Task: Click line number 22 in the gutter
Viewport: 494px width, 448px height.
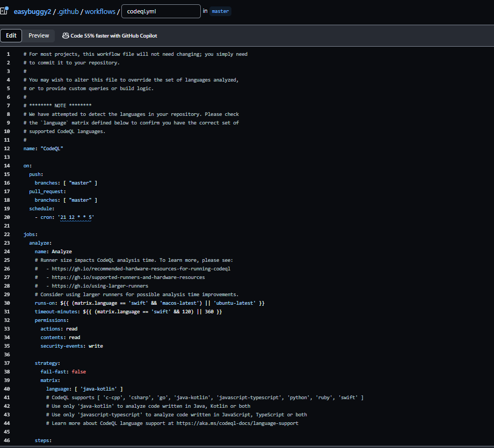Action: (x=8, y=234)
